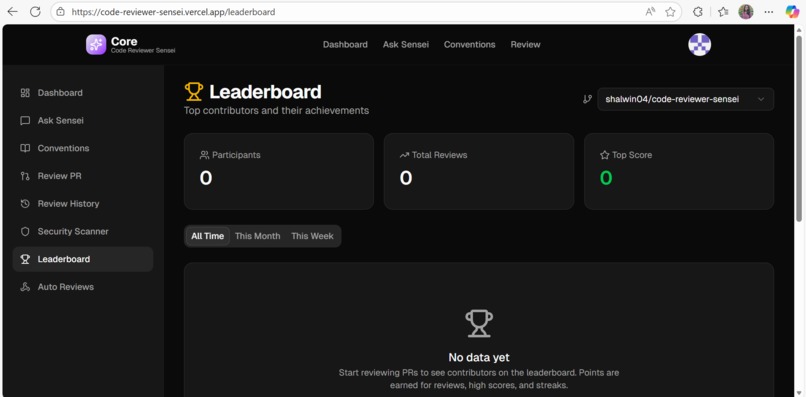Open Ask Sensei in the top navigation
806x397 pixels.
(406, 45)
